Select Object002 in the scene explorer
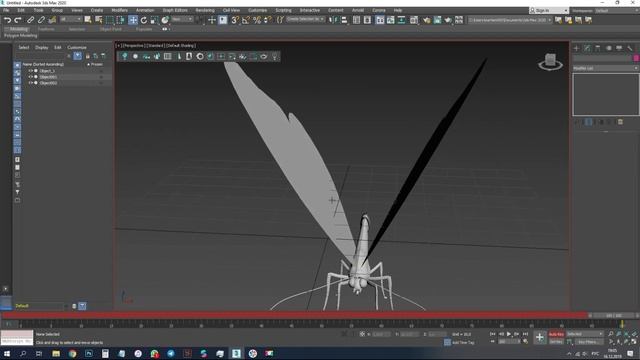640x360 pixels. pyautogui.click(x=48, y=83)
